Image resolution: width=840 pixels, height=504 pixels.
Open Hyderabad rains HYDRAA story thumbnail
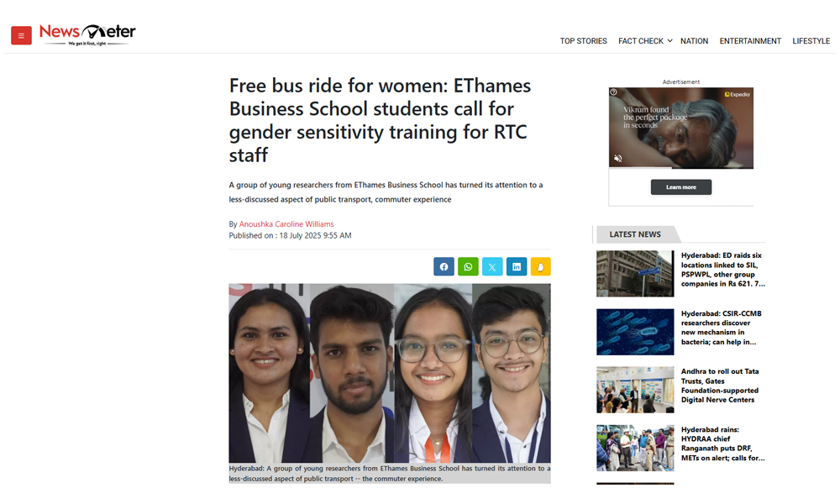point(635,448)
